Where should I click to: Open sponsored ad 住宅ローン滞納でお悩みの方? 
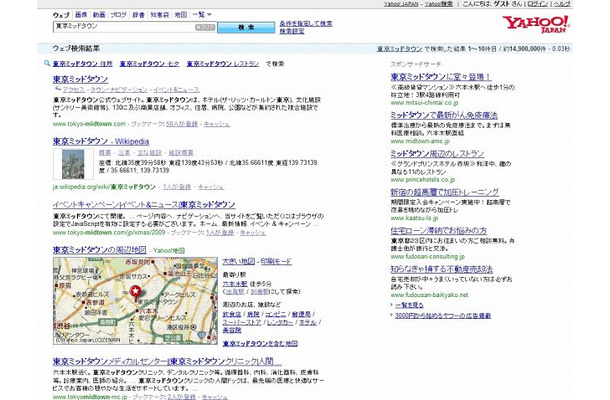[439, 231]
